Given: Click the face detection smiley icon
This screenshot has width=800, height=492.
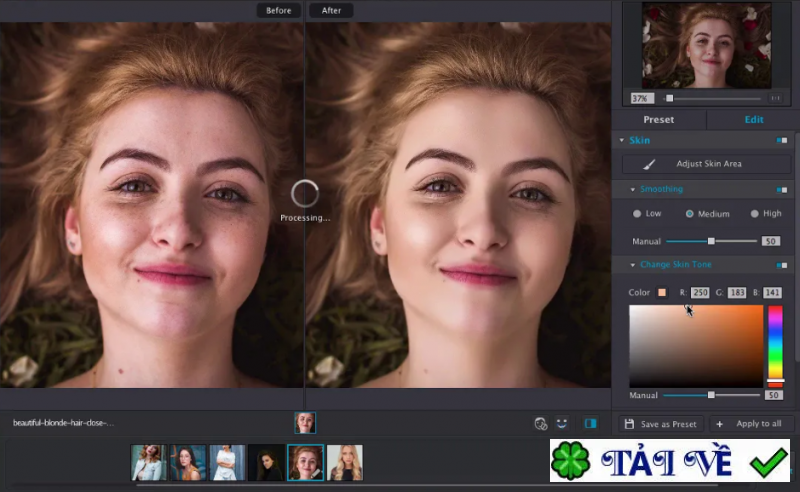Looking at the screenshot, I should click(x=562, y=423).
